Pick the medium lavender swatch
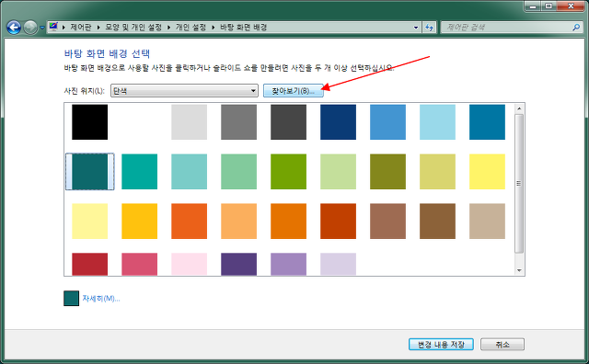 tap(288, 264)
